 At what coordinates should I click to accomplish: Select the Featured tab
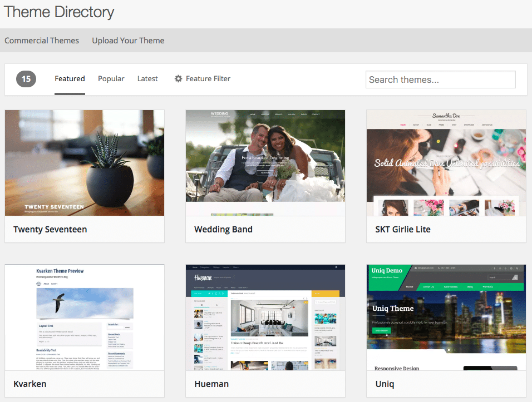coord(70,78)
